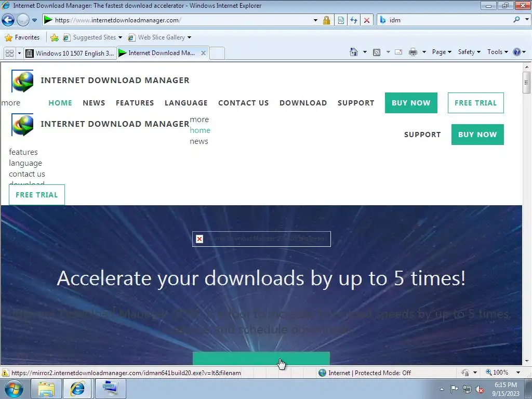Click lowercase 'features' link
Screen dimensions: 532x399
(23, 152)
